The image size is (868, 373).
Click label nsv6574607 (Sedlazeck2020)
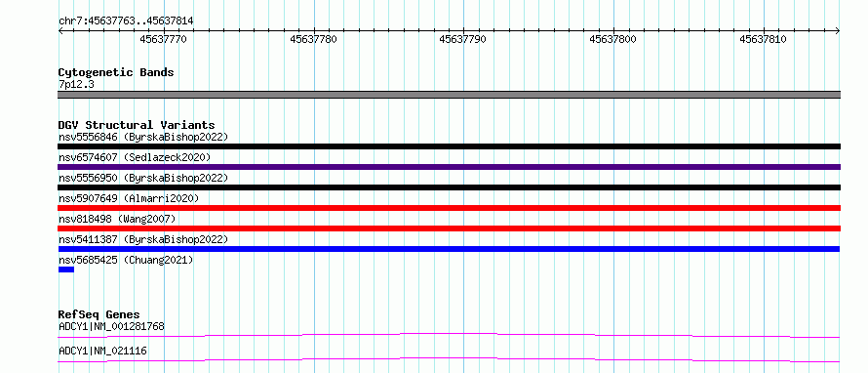click(135, 157)
